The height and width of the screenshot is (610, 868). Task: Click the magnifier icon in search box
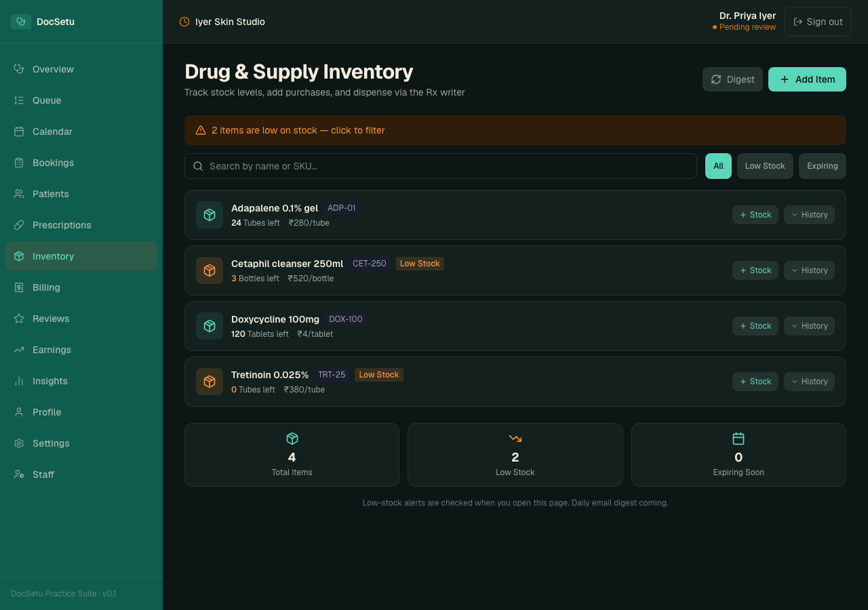(198, 166)
